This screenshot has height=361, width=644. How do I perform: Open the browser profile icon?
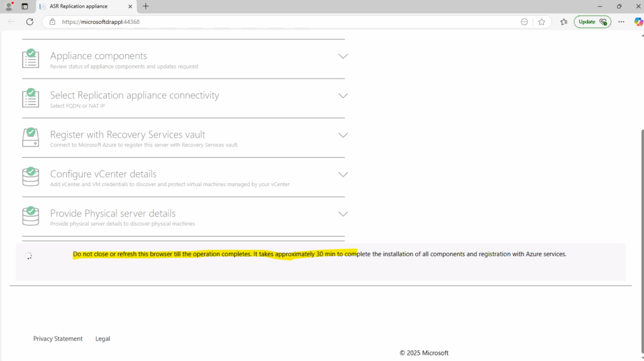coord(9,6)
